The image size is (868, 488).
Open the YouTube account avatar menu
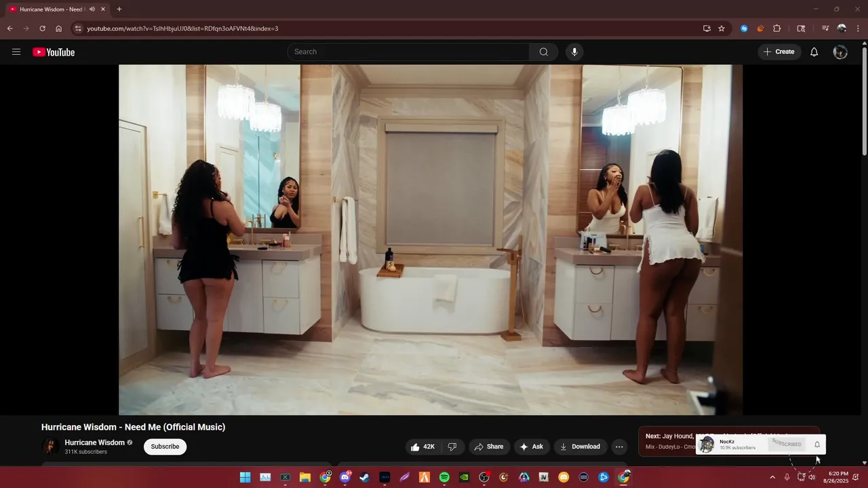click(840, 52)
